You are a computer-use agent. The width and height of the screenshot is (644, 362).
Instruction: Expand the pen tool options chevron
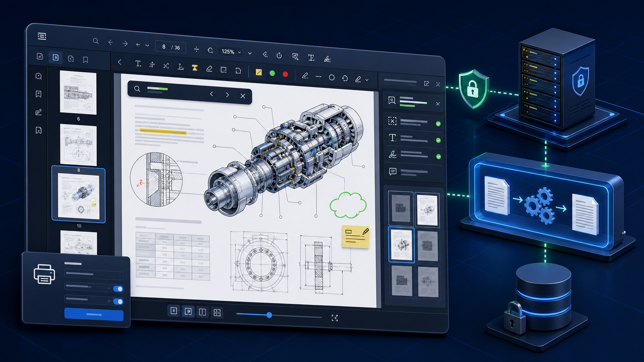coord(367,80)
